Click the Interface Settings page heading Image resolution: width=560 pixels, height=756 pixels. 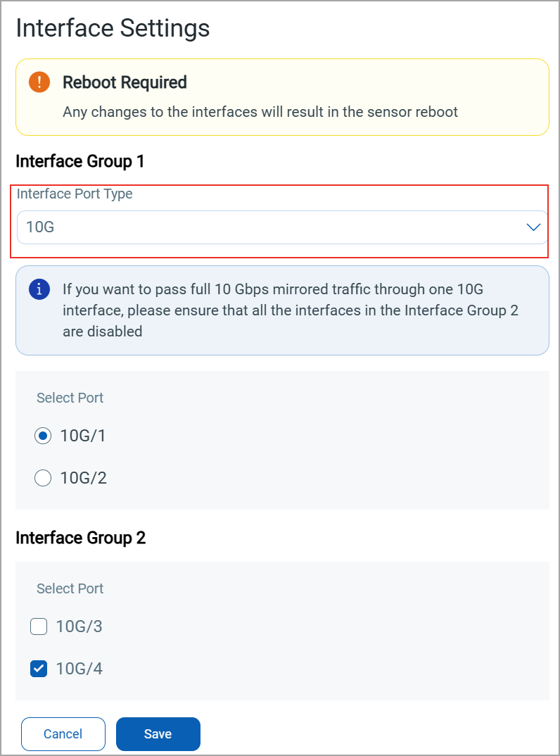point(113,28)
